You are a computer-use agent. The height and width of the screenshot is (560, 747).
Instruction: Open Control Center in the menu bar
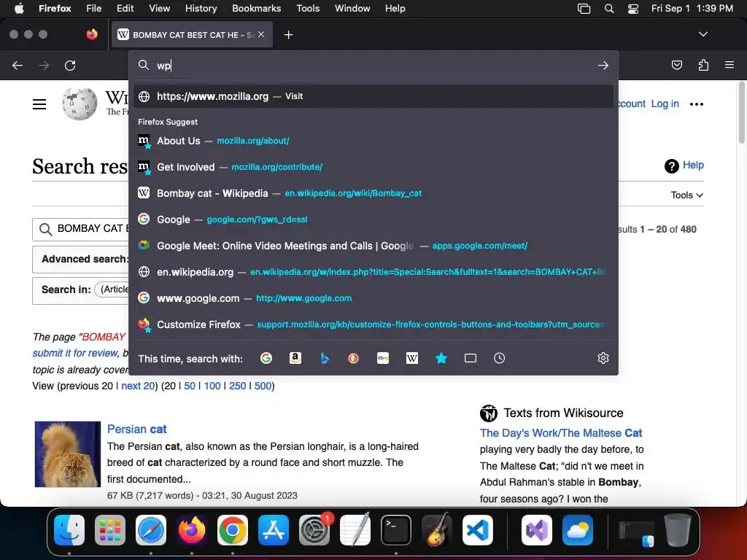click(632, 8)
